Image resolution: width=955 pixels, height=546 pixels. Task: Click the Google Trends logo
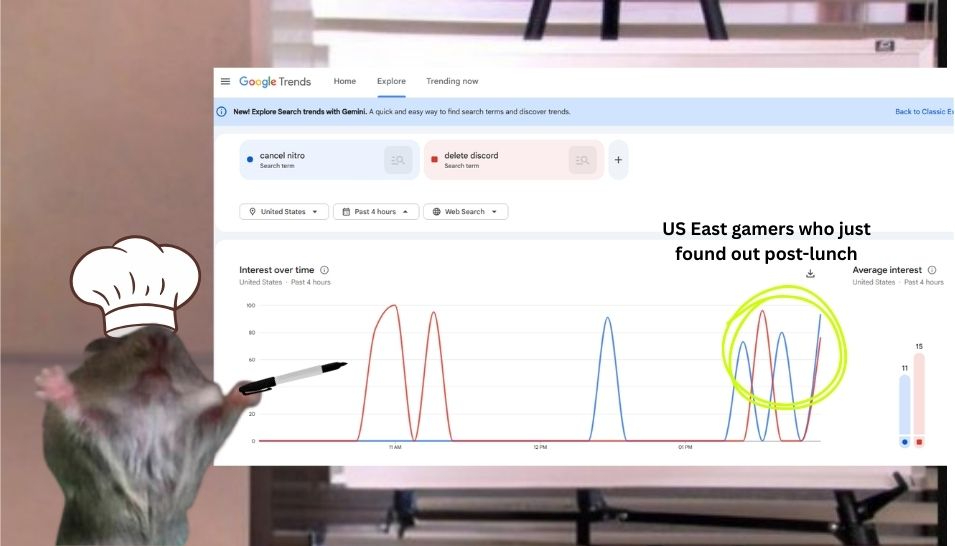coord(275,82)
